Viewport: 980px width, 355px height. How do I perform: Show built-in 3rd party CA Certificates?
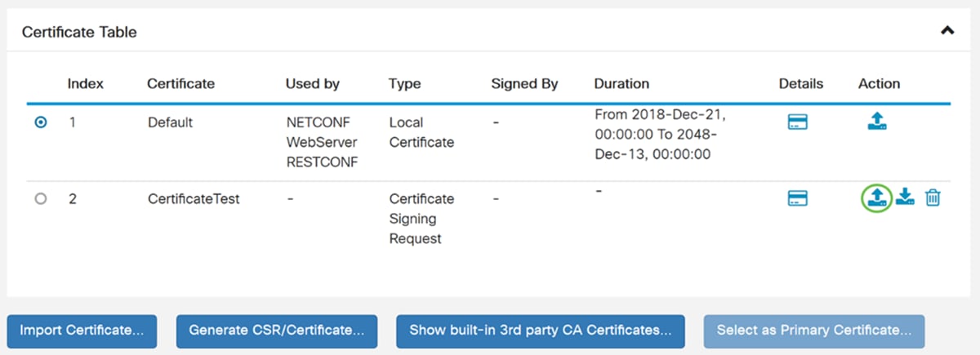point(541,331)
